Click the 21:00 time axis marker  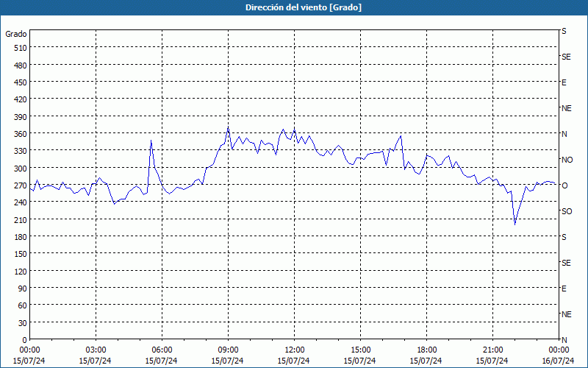(493, 350)
